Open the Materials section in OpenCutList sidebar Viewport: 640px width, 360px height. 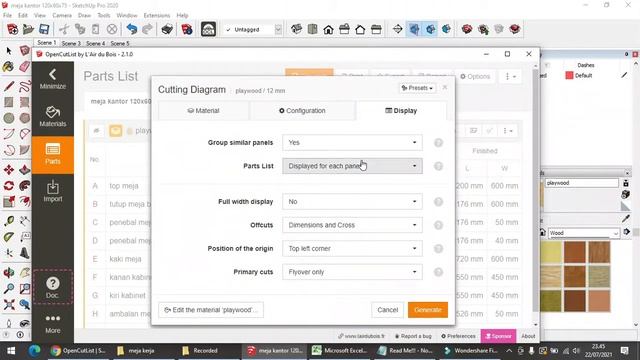coord(53,116)
